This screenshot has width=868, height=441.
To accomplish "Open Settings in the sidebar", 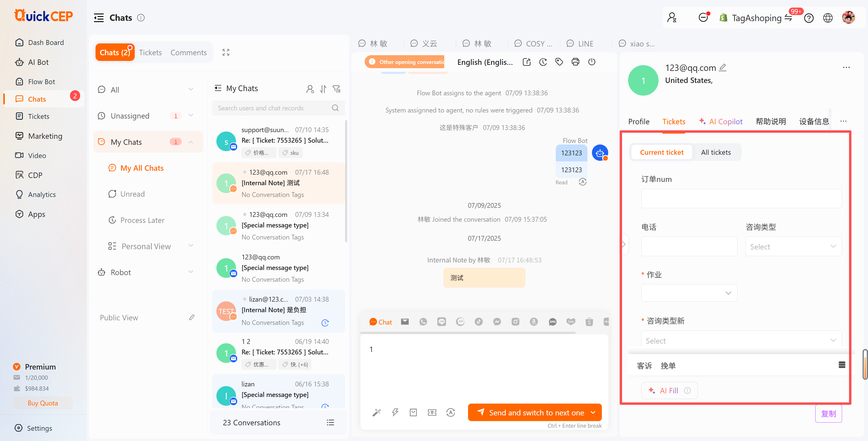I will coord(34,428).
